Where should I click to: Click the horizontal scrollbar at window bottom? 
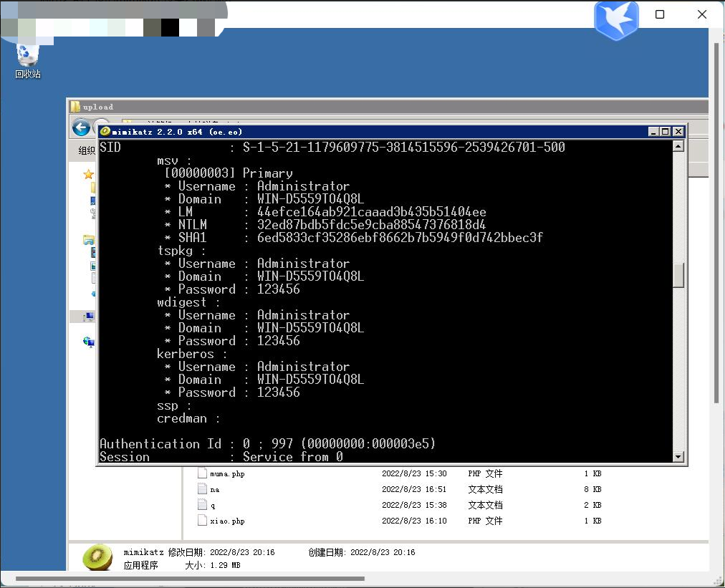coord(190,578)
